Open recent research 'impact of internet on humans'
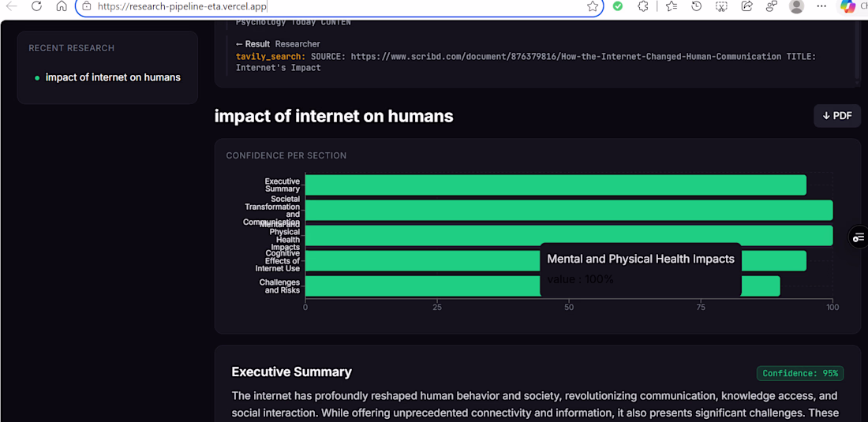This screenshot has height=422, width=868. 113,77
